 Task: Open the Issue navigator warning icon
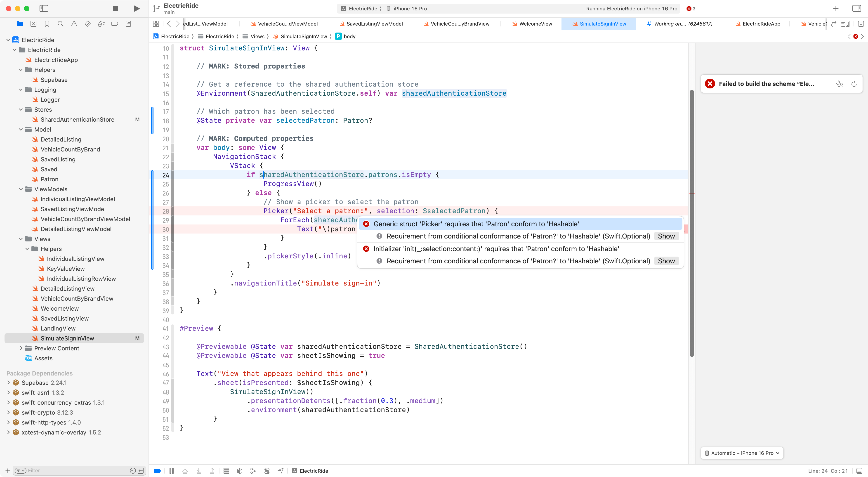74,24
